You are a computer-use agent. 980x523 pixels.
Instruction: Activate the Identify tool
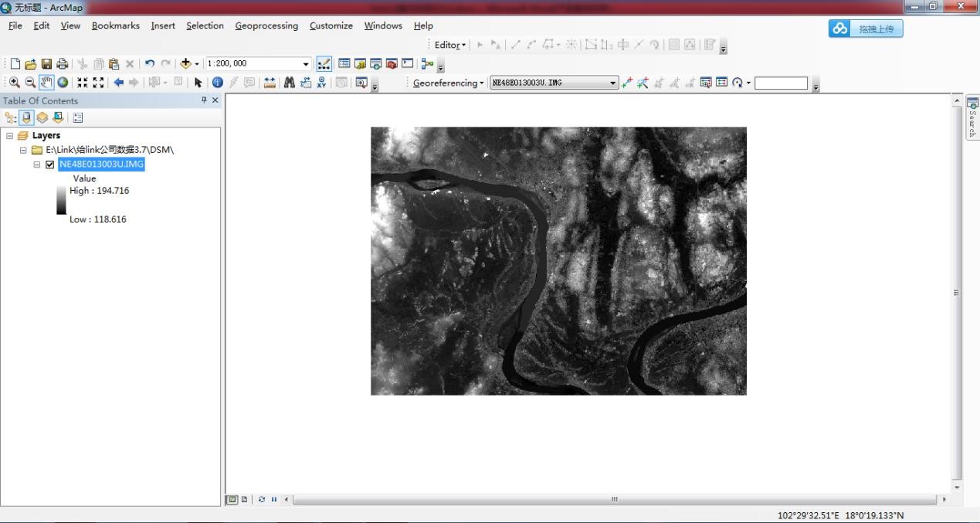pyautogui.click(x=217, y=83)
